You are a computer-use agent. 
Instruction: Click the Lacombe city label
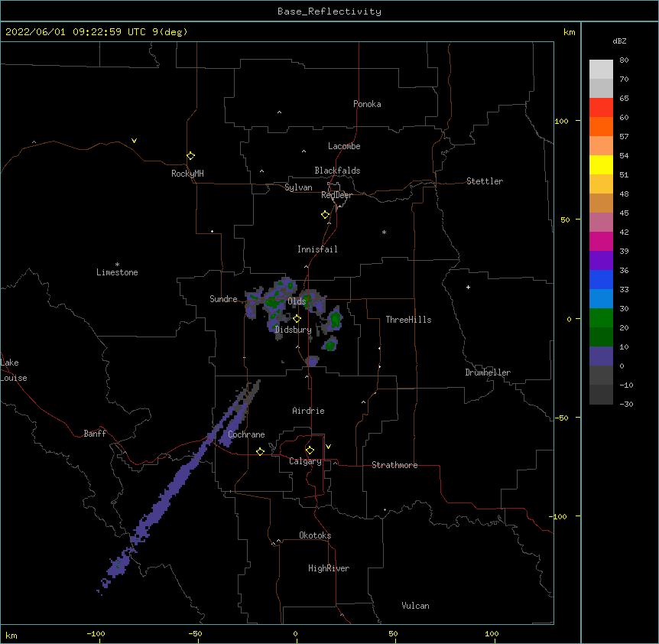pyautogui.click(x=344, y=146)
